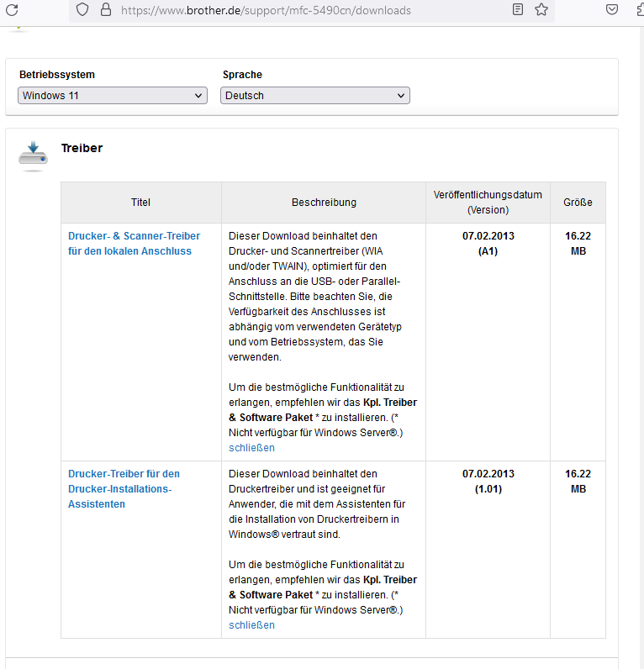Image resolution: width=644 pixels, height=669 pixels.
Task: Save page to Pocket icon
Action: [612, 9]
